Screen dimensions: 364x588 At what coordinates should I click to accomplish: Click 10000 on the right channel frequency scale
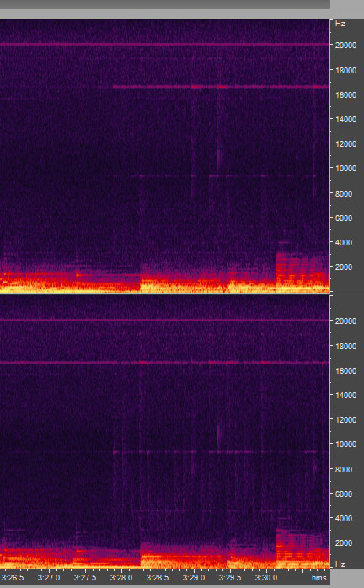[345, 445]
